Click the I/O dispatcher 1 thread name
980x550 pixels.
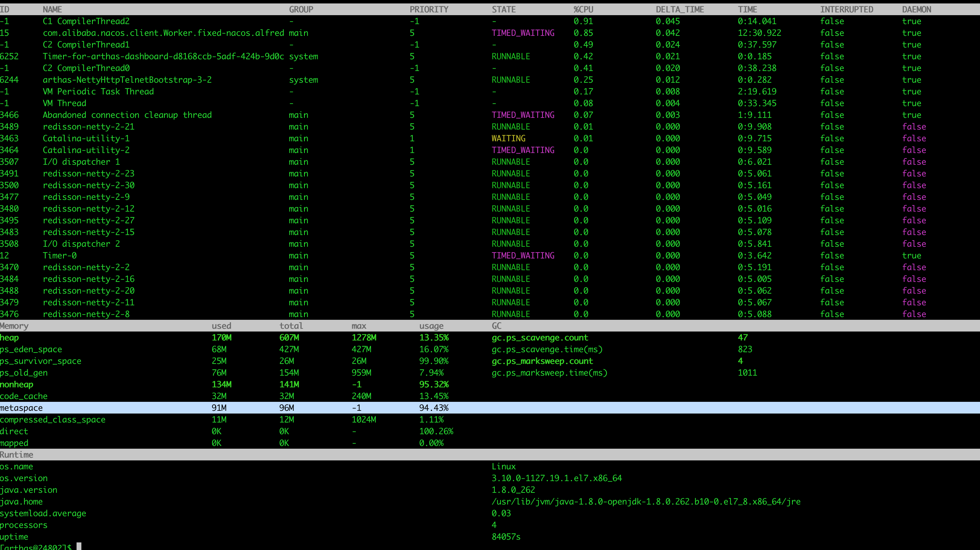pos(81,162)
